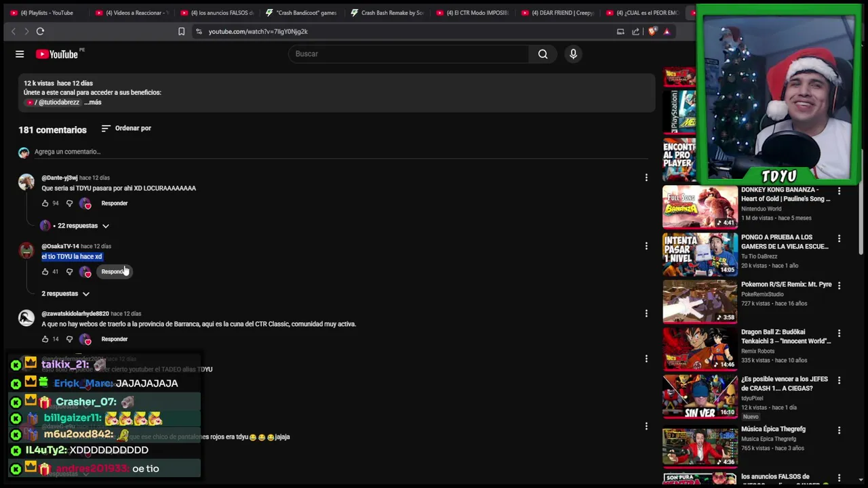Screen dimensions: 868x488
Task: Open the Ordenar por sort dropdown
Action: 126,128
